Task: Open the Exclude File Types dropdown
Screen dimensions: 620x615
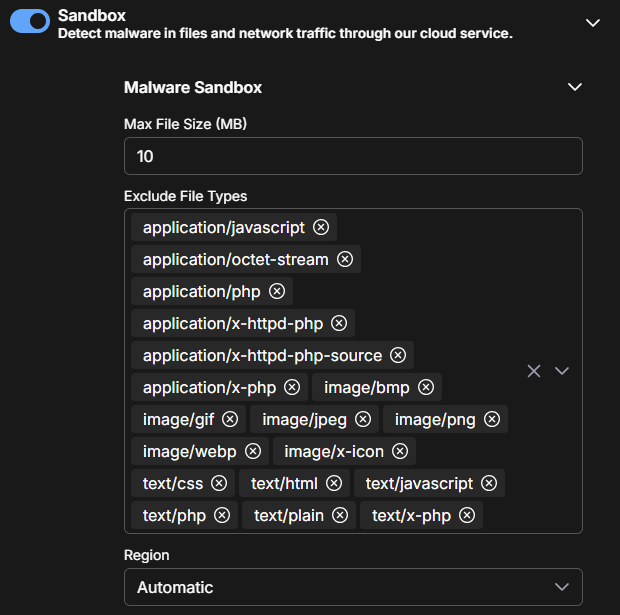Action: pyautogui.click(x=562, y=371)
